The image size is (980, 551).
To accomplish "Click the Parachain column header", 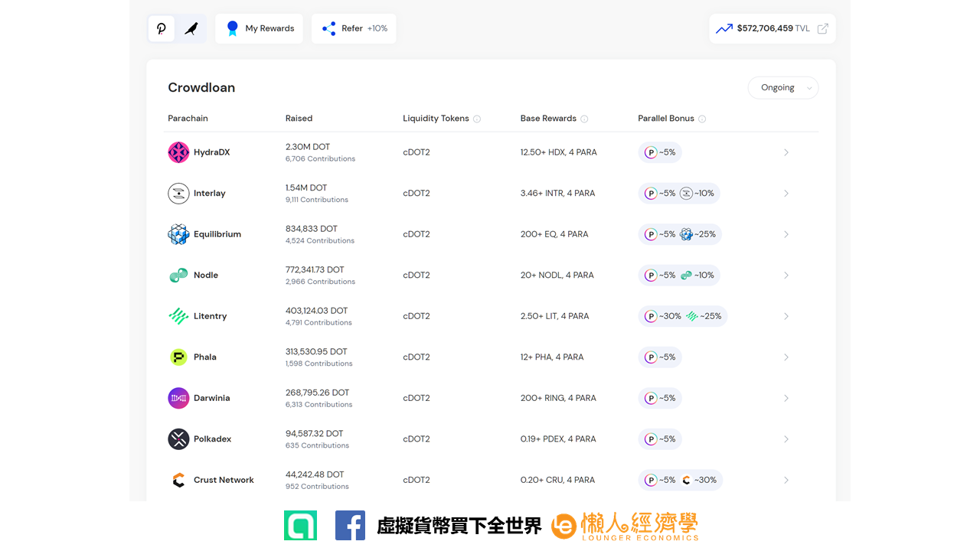I will click(x=188, y=119).
